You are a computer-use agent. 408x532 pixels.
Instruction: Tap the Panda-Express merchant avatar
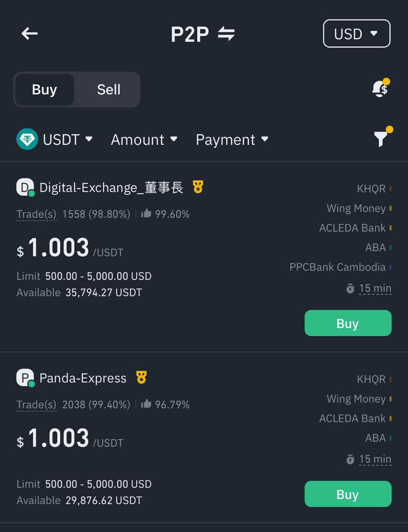pyautogui.click(x=25, y=378)
